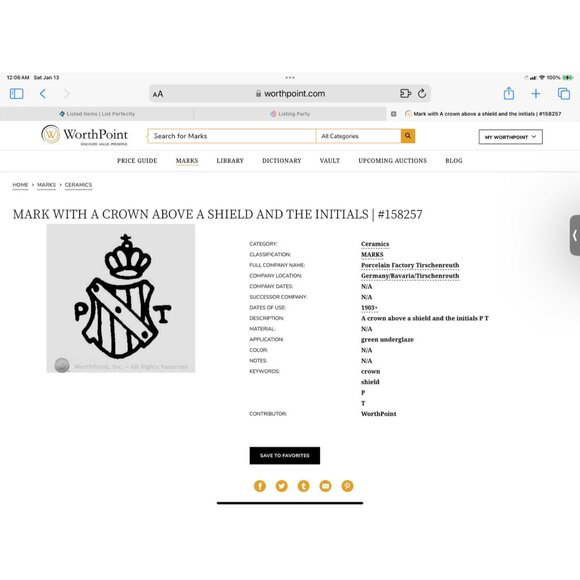The image size is (580, 580).
Task: Expand the All Categories dropdown
Action: tap(358, 136)
